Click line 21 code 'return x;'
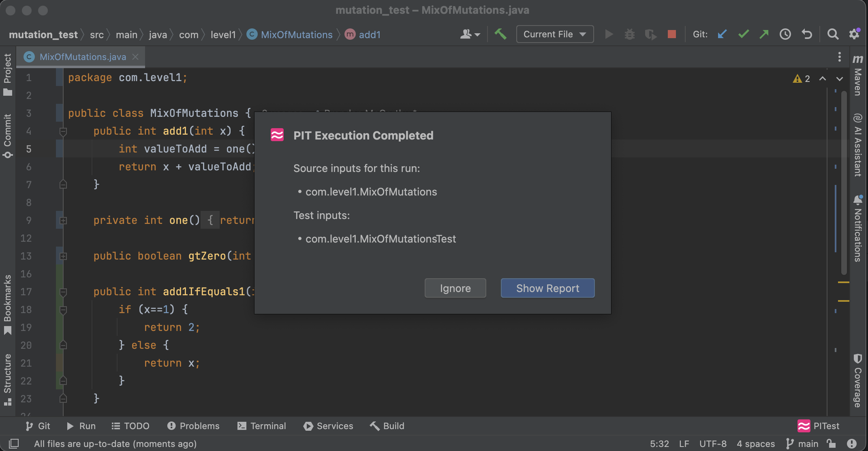This screenshot has height=451, width=868. pyautogui.click(x=172, y=363)
